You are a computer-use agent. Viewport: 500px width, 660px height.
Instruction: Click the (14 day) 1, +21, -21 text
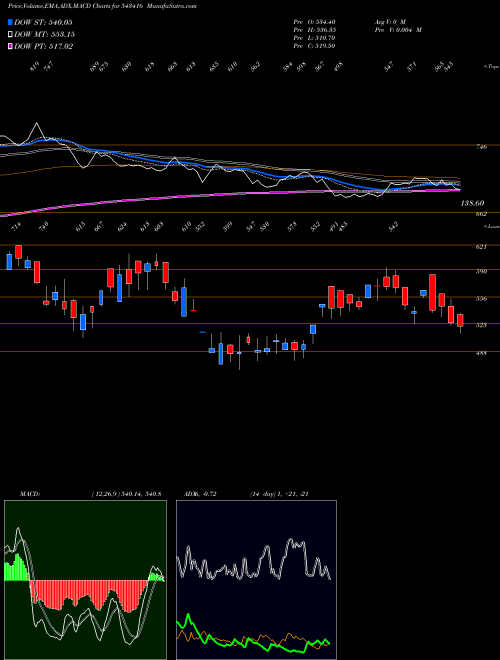pos(279,494)
